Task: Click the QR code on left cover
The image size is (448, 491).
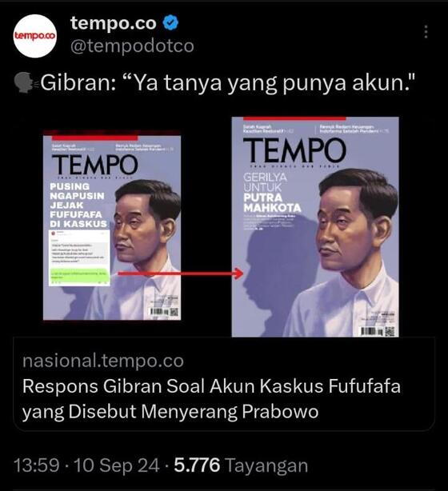Action: tap(174, 312)
